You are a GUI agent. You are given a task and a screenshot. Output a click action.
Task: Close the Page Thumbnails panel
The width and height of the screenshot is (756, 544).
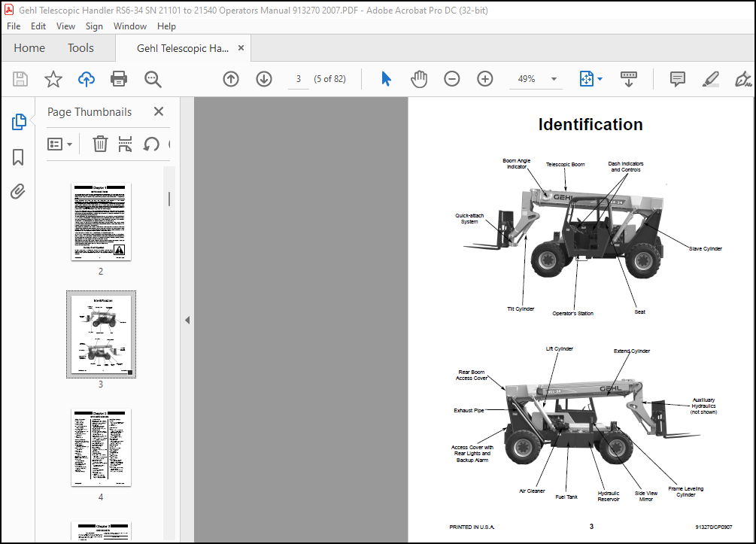pyautogui.click(x=159, y=111)
